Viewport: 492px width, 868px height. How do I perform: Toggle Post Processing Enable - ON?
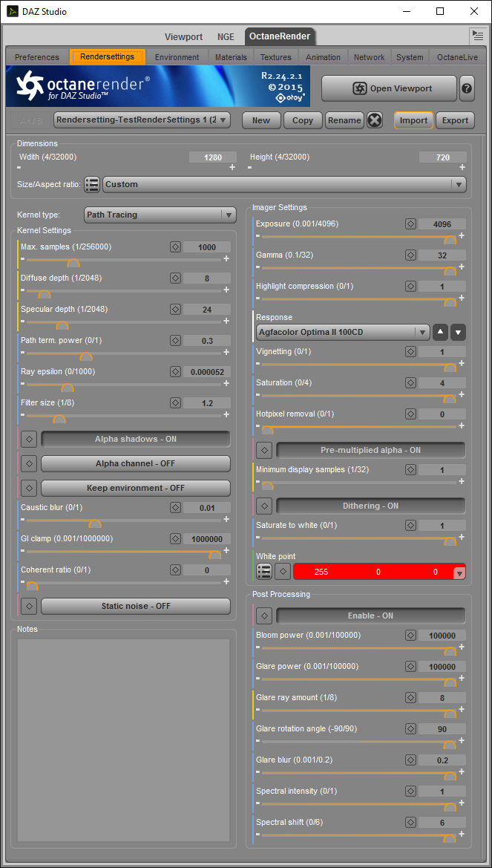[371, 616]
